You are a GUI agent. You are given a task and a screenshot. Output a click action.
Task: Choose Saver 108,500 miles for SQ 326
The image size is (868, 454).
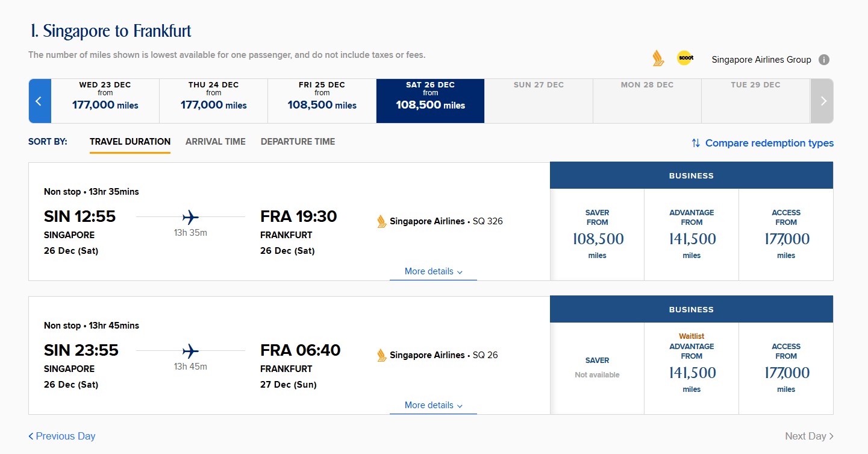point(597,235)
